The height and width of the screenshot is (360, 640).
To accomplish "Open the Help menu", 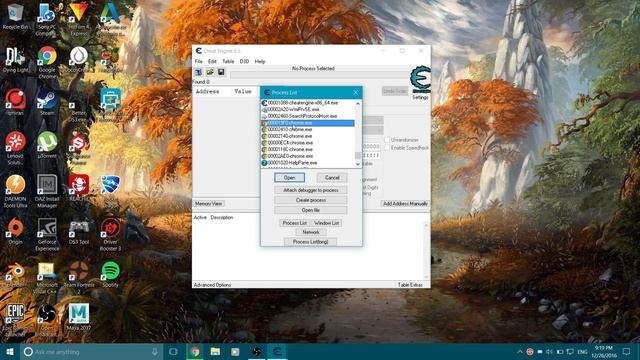I will click(260, 61).
